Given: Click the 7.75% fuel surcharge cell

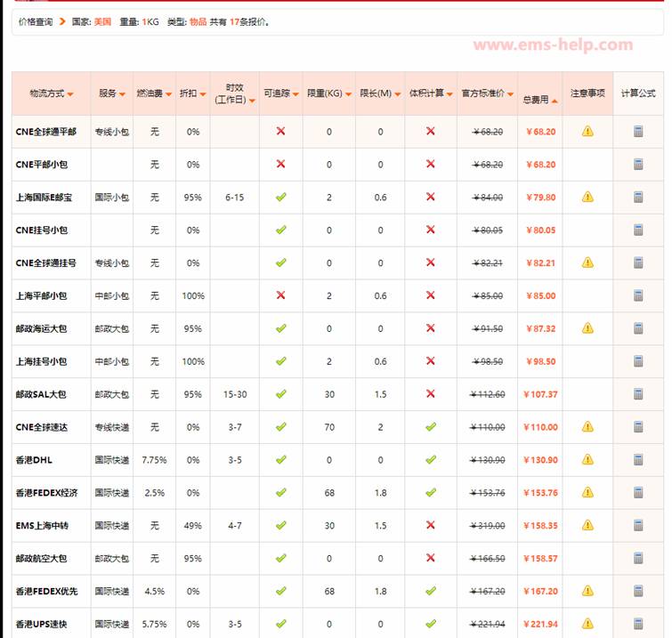Looking at the screenshot, I should tap(154, 460).
